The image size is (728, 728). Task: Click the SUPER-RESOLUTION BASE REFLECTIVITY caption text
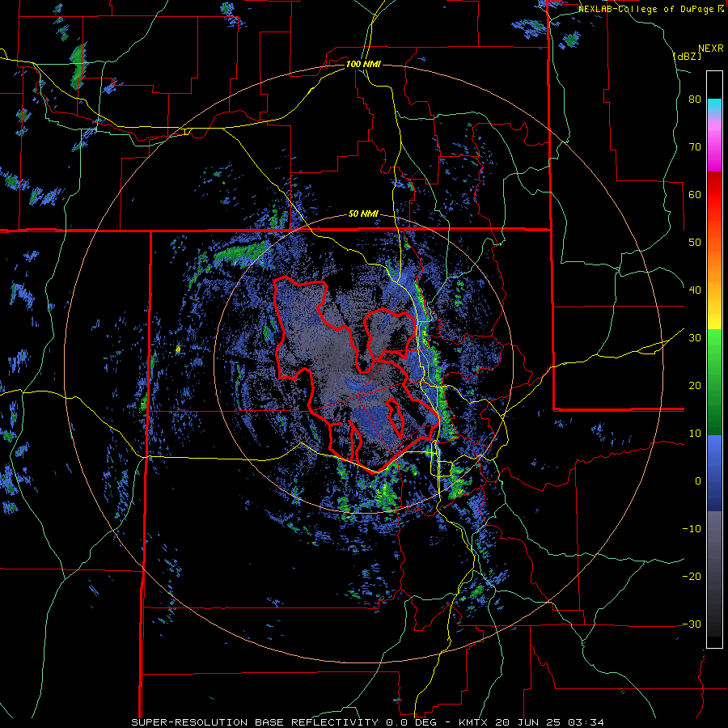(256, 722)
